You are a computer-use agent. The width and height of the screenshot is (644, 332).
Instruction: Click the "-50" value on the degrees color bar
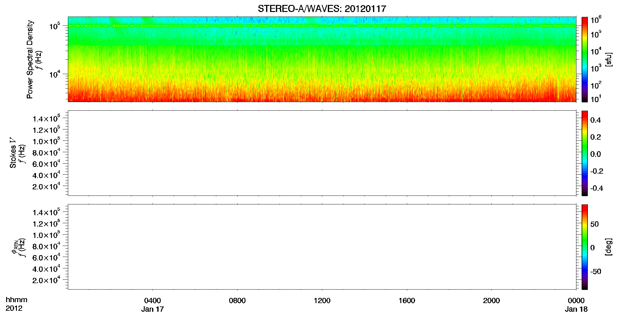click(x=596, y=271)
